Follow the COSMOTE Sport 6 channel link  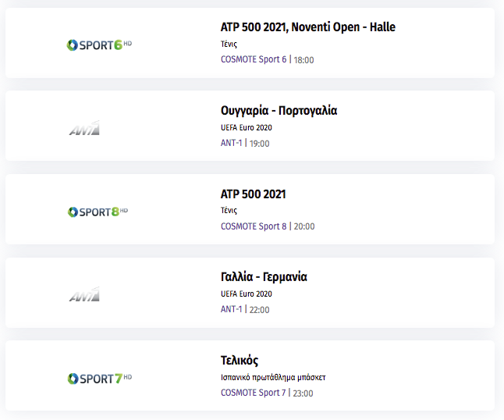(x=254, y=59)
